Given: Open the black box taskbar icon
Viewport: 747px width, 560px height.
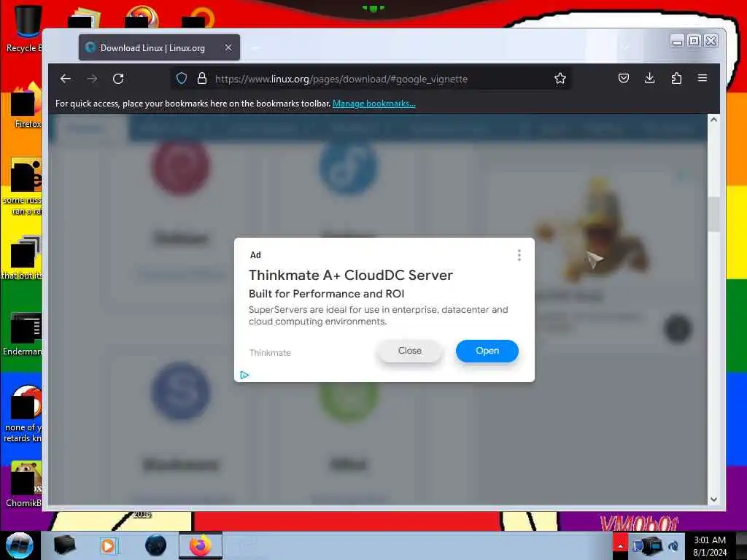Looking at the screenshot, I should (65, 545).
